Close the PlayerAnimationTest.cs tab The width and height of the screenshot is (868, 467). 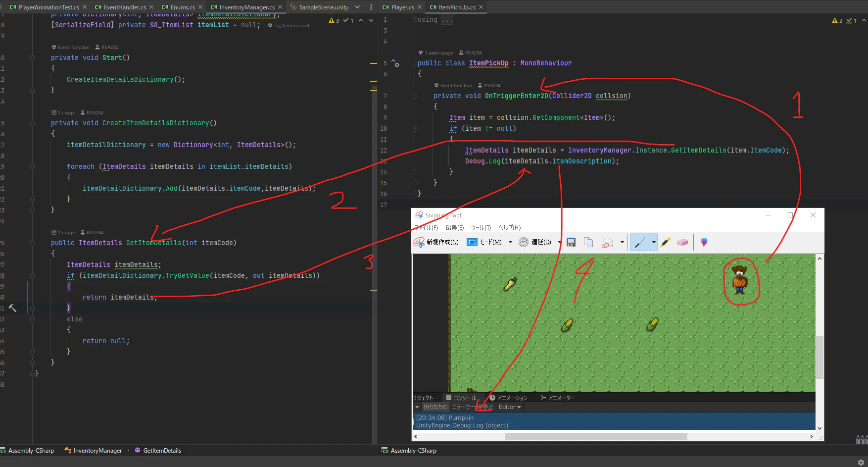coord(85,7)
